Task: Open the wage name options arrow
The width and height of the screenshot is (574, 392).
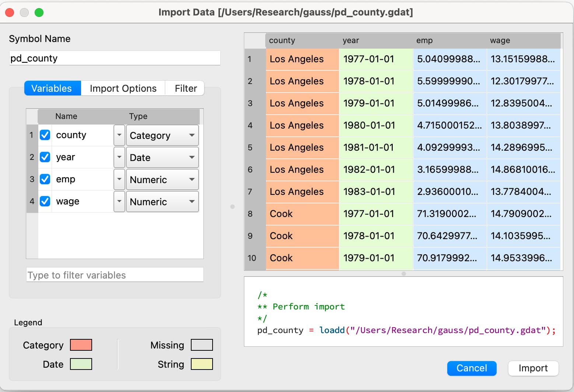Action: coord(119,202)
